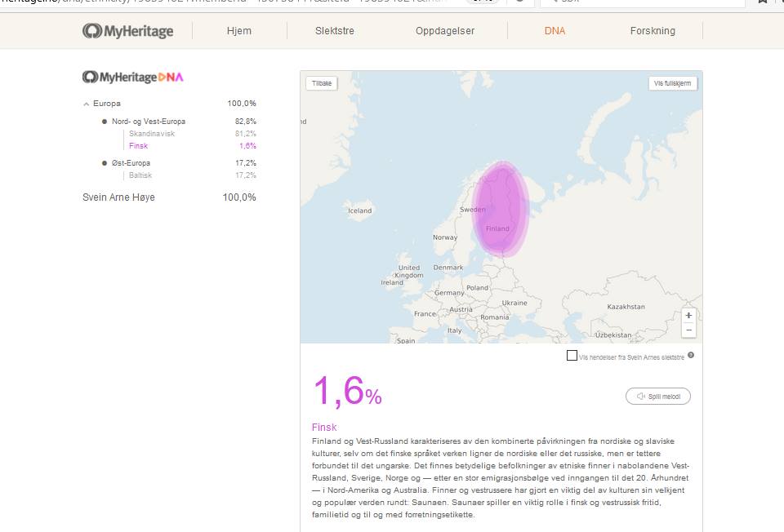The height and width of the screenshot is (532, 784).
Task: Open the Forskning menu
Action: point(653,31)
